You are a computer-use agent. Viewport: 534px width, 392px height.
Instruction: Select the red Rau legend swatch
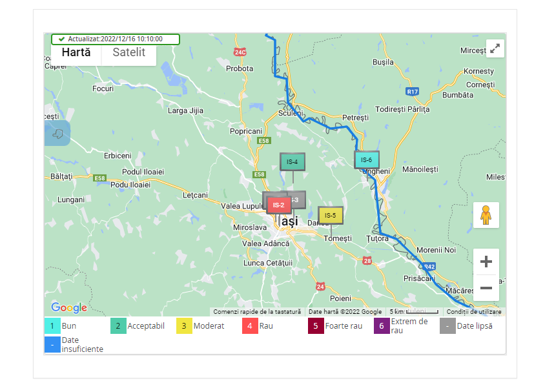tap(250, 326)
